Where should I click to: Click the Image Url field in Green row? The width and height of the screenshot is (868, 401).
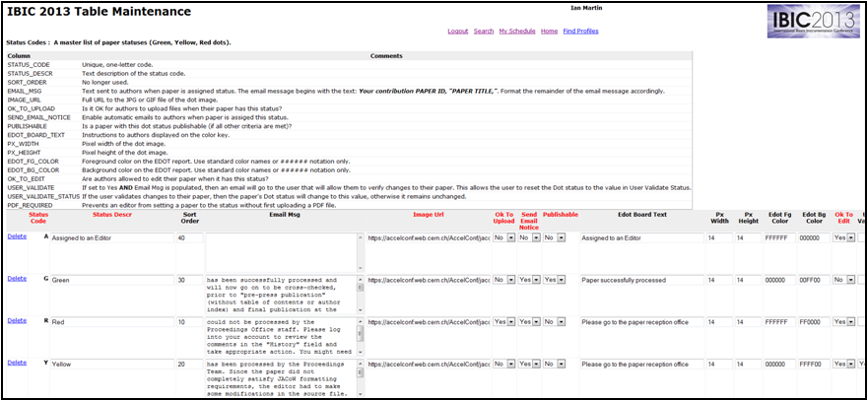click(429, 280)
